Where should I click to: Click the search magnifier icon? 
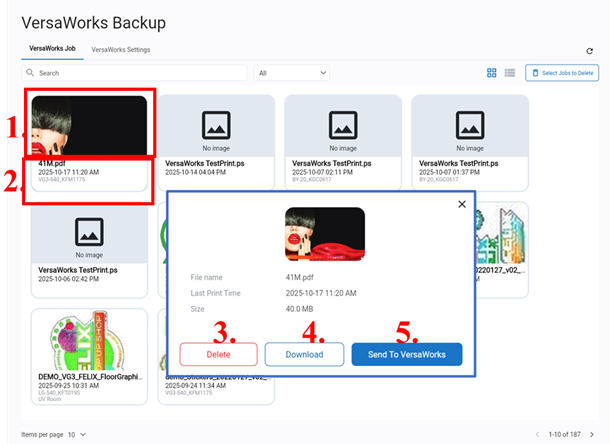coord(30,73)
